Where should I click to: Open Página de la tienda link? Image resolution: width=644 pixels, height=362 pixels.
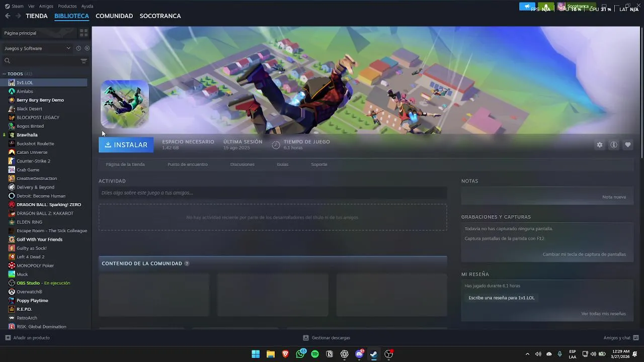pyautogui.click(x=125, y=164)
